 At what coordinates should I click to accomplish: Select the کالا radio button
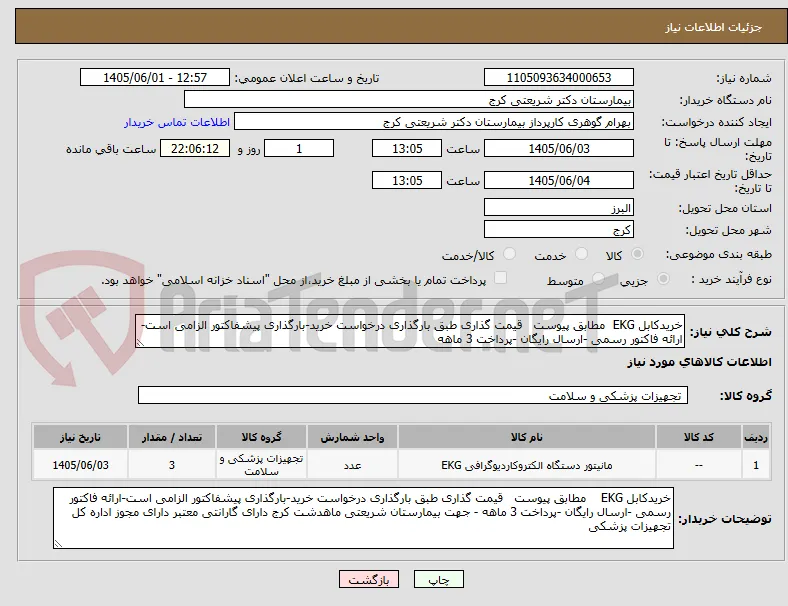pos(637,254)
